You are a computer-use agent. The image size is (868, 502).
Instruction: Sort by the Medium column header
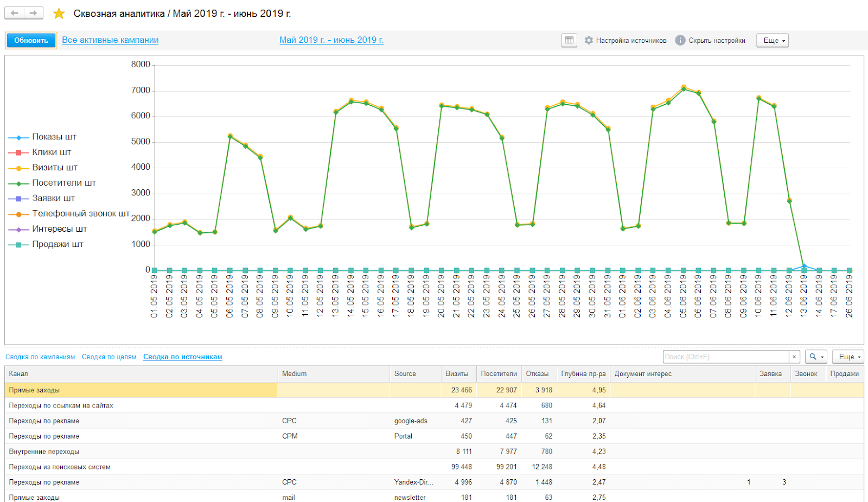pyautogui.click(x=334, y=374)
